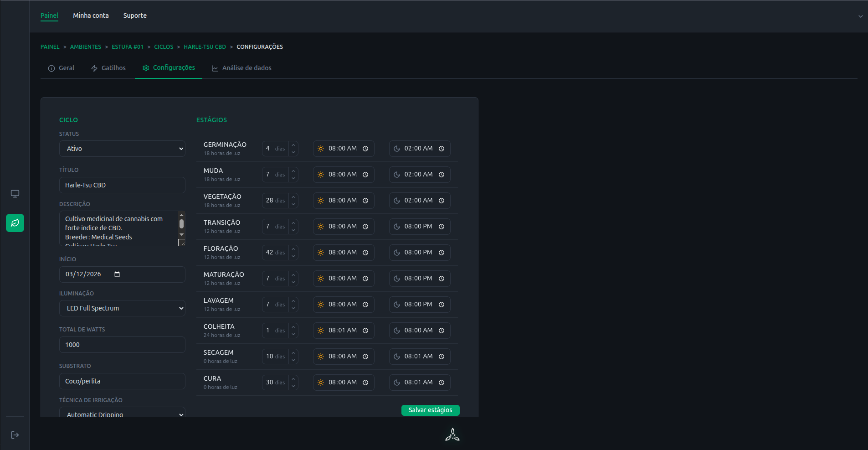Image resolution: width=868 pixels, height=450 pixels.
Task: Increase Germinação days with up arrow
Action: (x=293, y=145)
